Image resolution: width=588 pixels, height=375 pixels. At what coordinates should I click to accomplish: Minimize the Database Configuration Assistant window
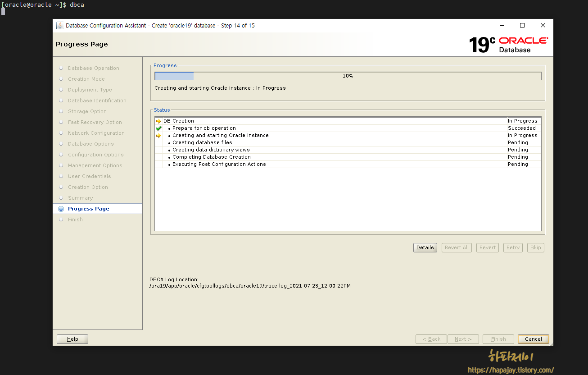(x=502, y=25)
